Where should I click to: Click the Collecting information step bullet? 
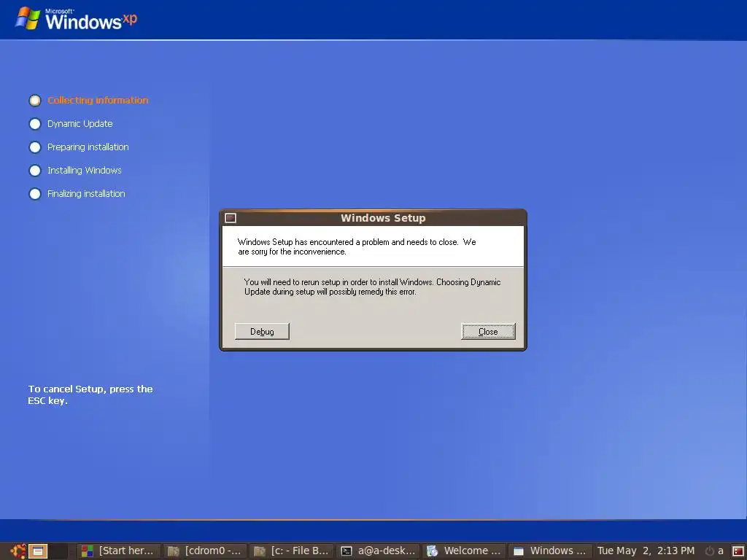(x=35, y=101)
